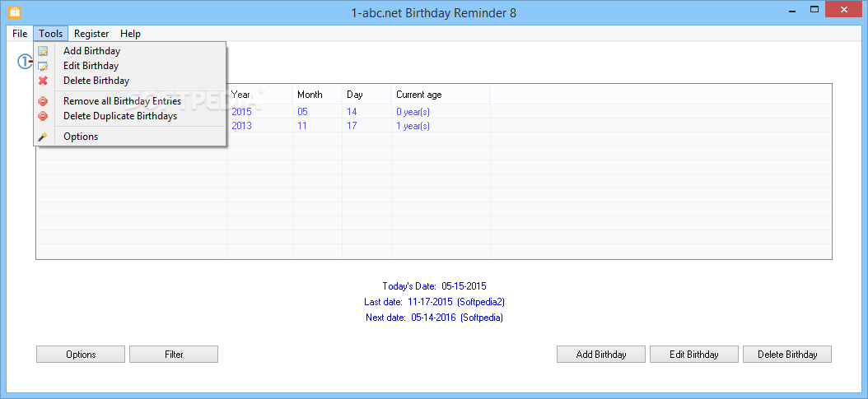The image size is (868, 399).
Task: Click month value 05
Action: click(x=302, y=112)
